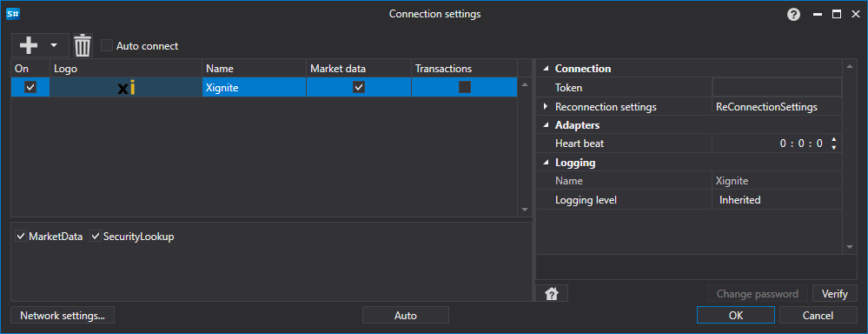This screenshot has height=334, width=868.
Task: Open the Logging level Inherited dropdown
Action: (x=778, y=200)
